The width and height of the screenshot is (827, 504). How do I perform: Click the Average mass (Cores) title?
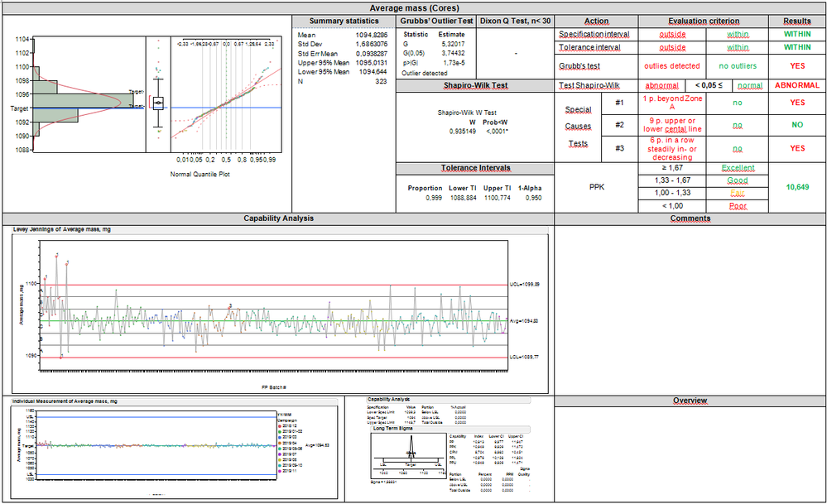point(414,7)
